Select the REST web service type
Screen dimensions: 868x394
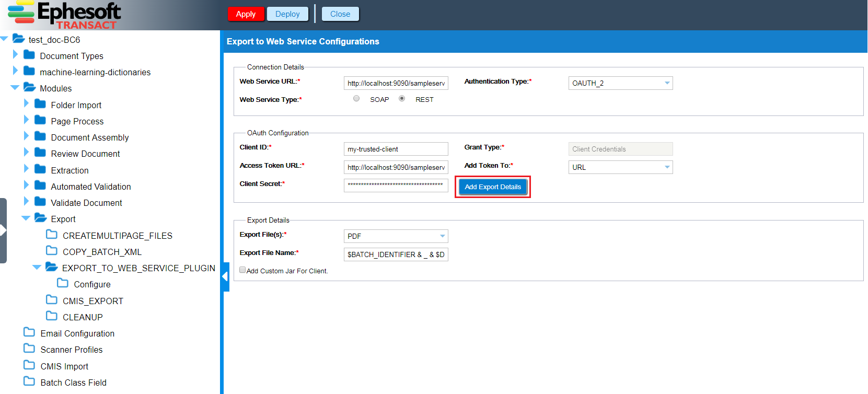[x=402, y=98]
